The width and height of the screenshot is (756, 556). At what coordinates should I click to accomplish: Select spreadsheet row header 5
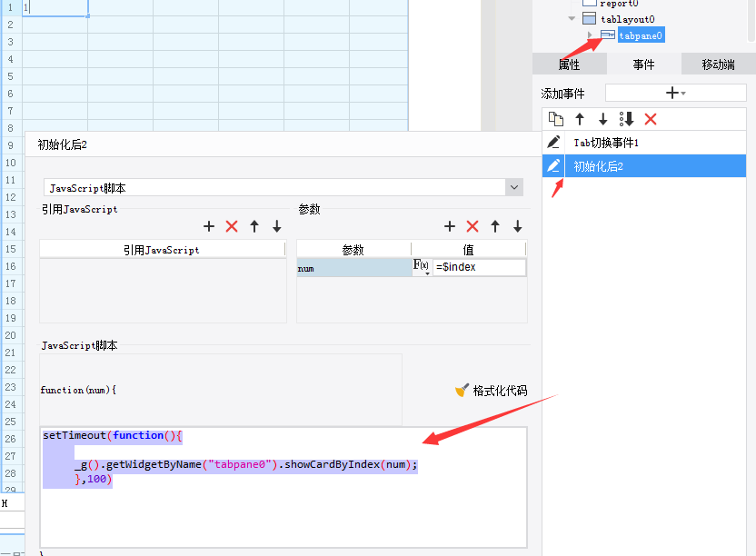[x=11, y=76]
